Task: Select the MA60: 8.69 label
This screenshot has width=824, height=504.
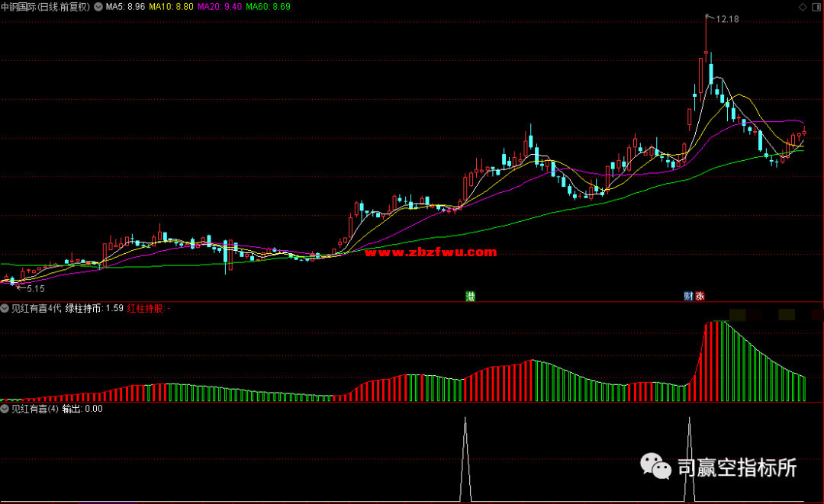Action: tap(268, 7)
